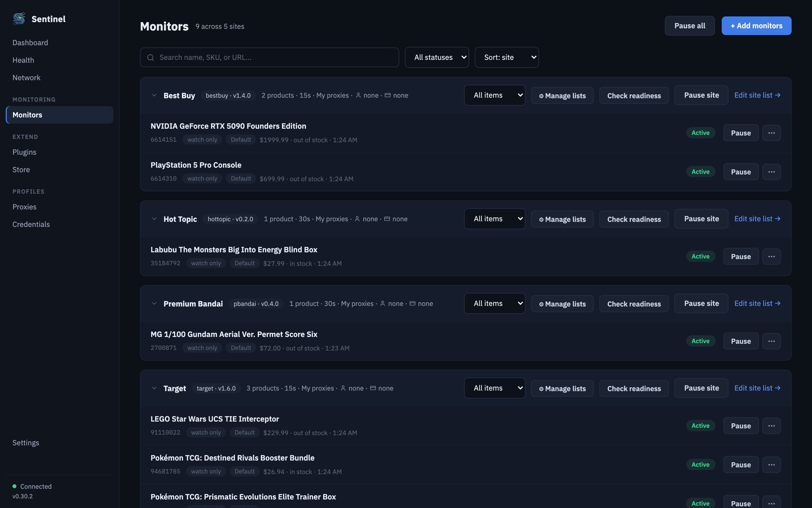Open Best Buy All items dropdown
The image size is (812, 508).
coord(495,95)
